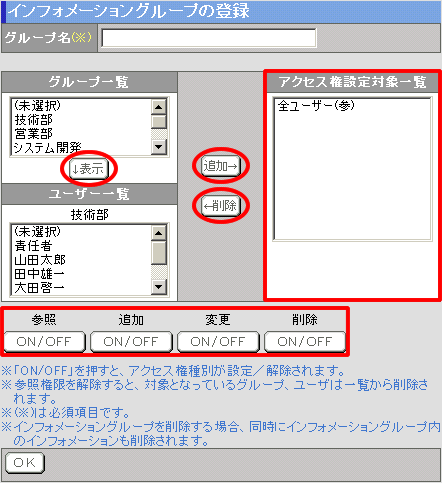This screenshot has height=483, width=442.
Task: Toggle ON/OFF for 変更 permission
Action: [218, 342]
